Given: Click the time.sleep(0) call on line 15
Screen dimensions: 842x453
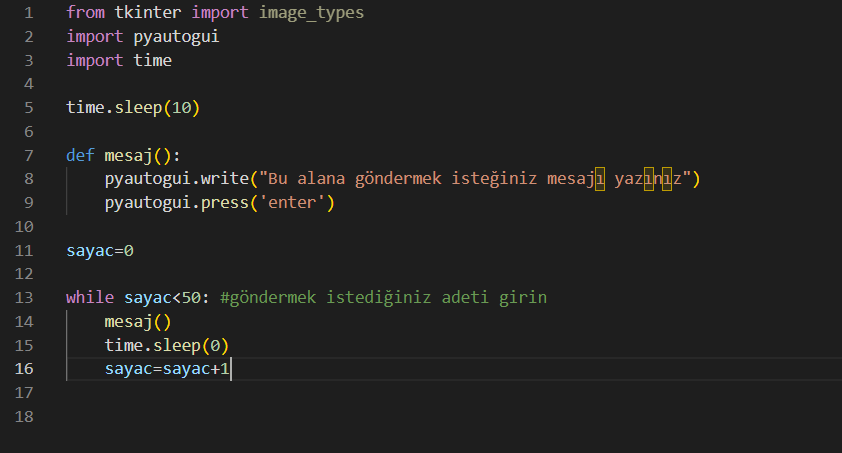Looking at the screenshot, I should 166,345.
